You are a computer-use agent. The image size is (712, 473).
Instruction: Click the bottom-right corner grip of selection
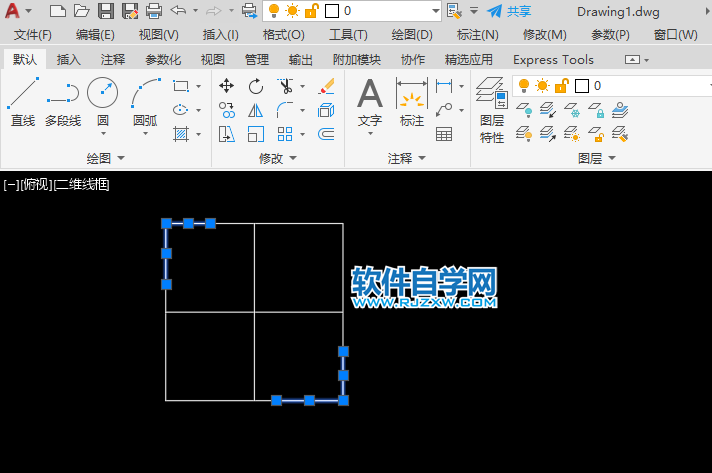[x=343, y=400]
